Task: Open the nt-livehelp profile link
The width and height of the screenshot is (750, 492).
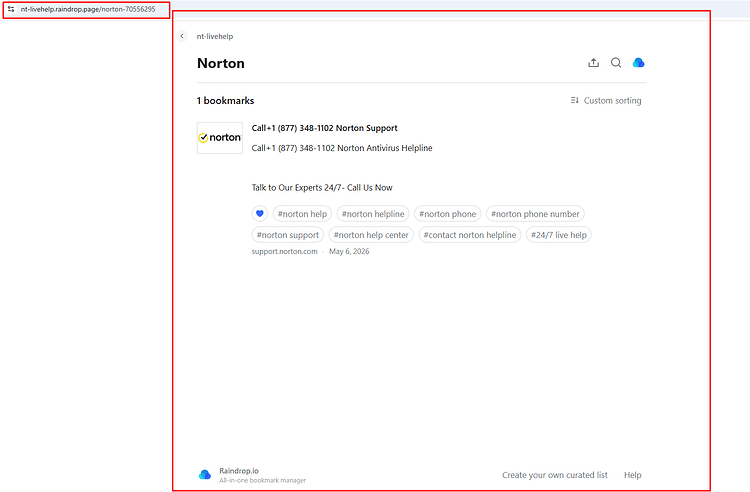Action: (x=215, y=36)
